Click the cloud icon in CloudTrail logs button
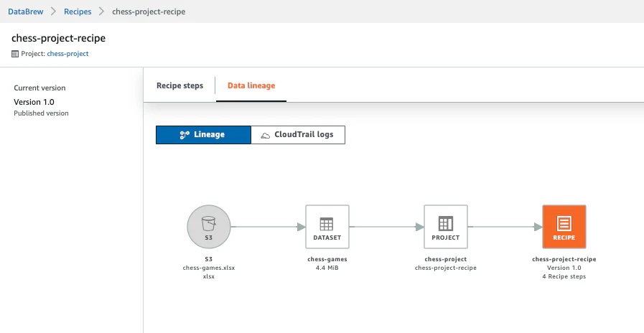Screen dimensions: 644x333 point(266,135)
